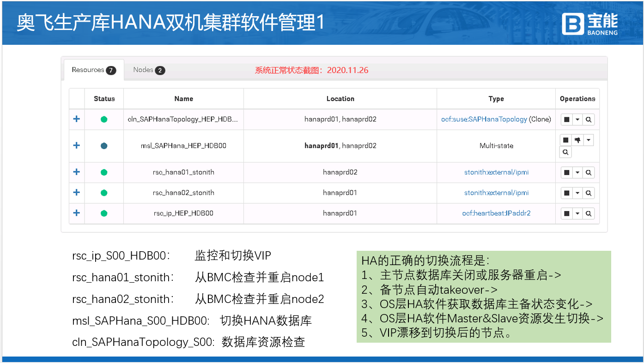Open operations dropdown for rsc_hana02_stonith
The image size is (644, 363).
(x=577, y=193)
